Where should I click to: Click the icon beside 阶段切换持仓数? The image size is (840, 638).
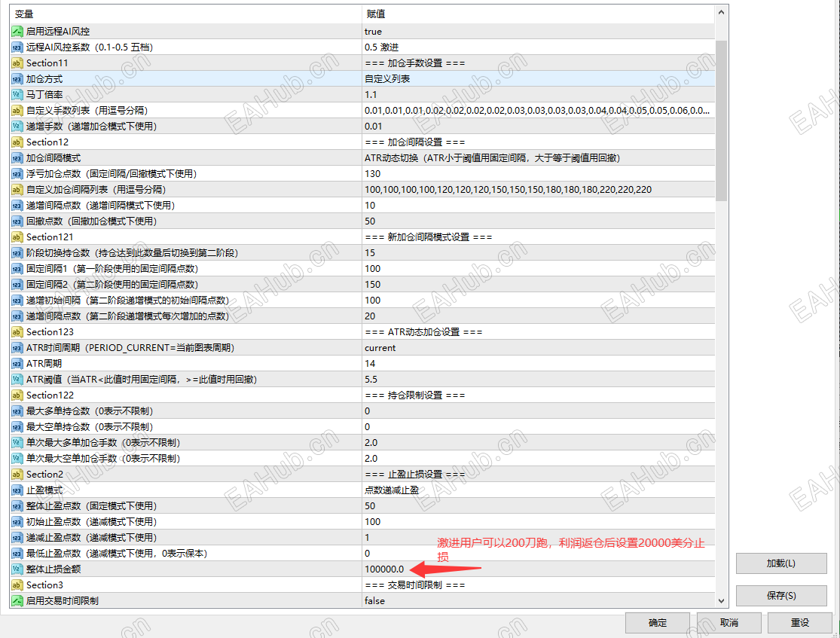(x=17, y=253)
